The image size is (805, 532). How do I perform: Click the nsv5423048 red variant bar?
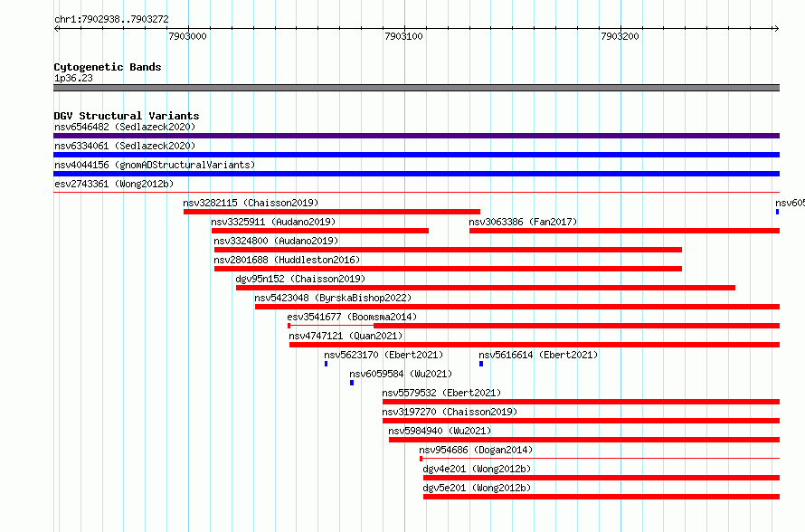pos(517,307)
